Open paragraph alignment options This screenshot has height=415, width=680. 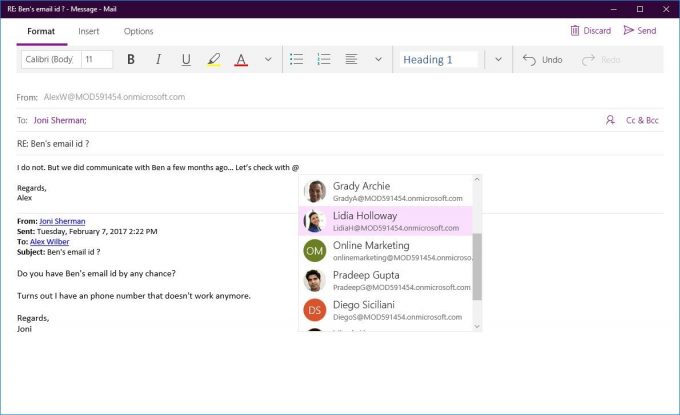351,59
